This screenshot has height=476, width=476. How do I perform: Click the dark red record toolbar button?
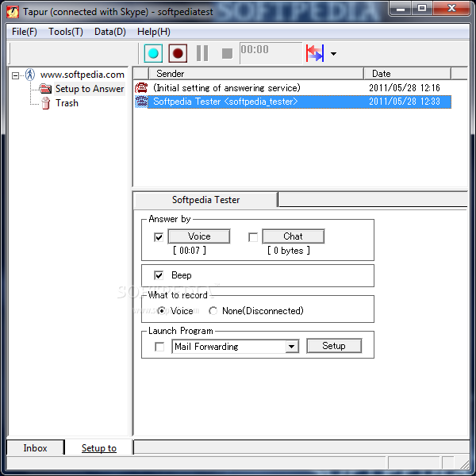tap(178, 53)
